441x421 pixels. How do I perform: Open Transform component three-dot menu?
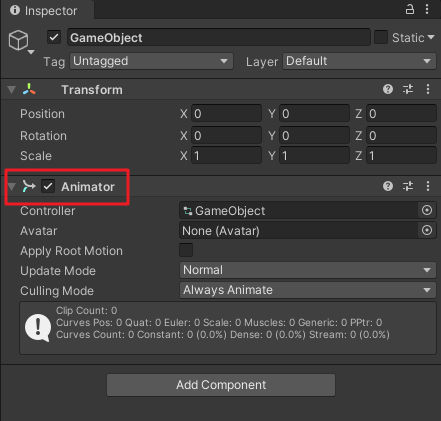428,89
